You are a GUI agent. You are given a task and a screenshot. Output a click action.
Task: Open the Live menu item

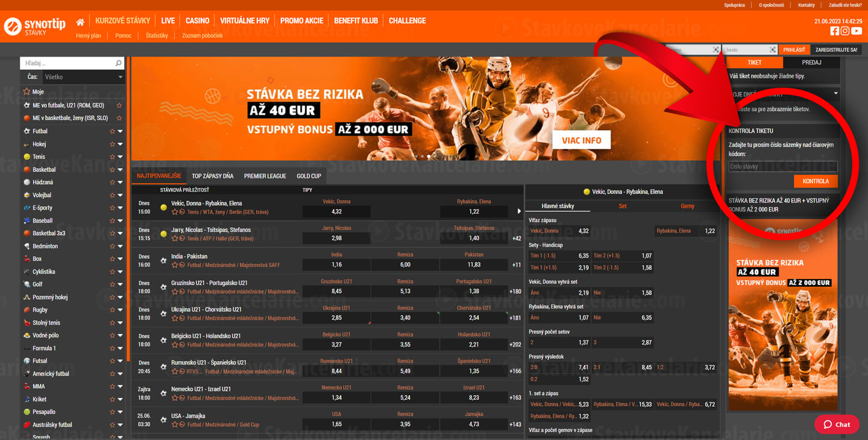coord(168,21)
